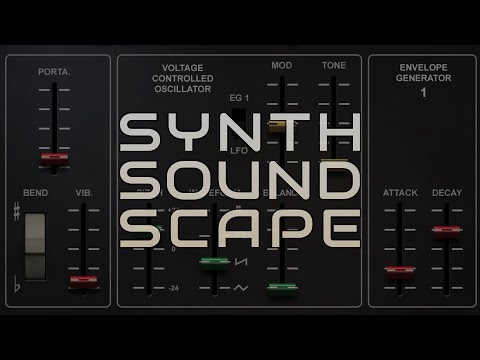Click the EG 1 label
The width and height of the screenshot is (480, 360).
pos(239,98)
